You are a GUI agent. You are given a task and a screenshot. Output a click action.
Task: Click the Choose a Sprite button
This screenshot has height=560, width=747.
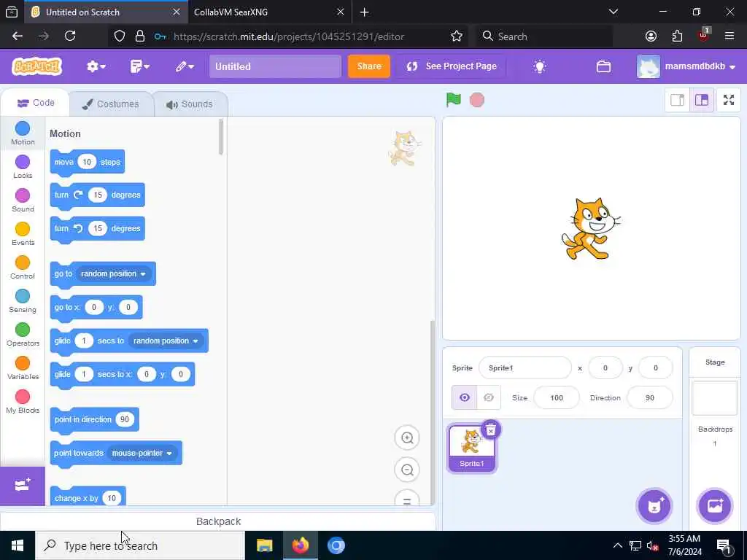pyautogui.click(x=654, y=506)
